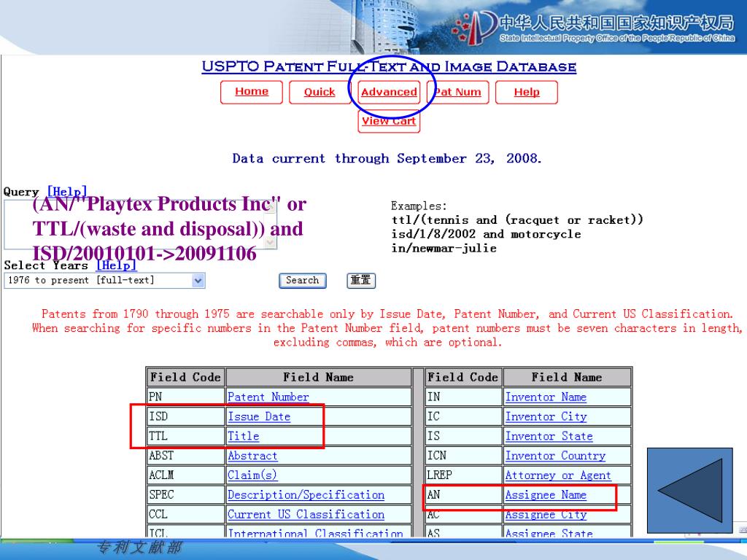Click the blue back-arrow navigation button
This screenshot has height=560, width=747.
click(689, 491)
